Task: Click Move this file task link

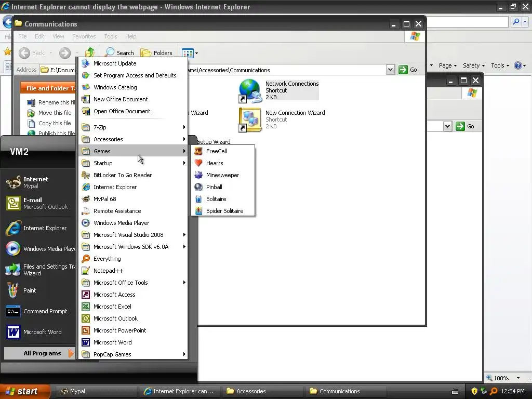Action: 50,113
